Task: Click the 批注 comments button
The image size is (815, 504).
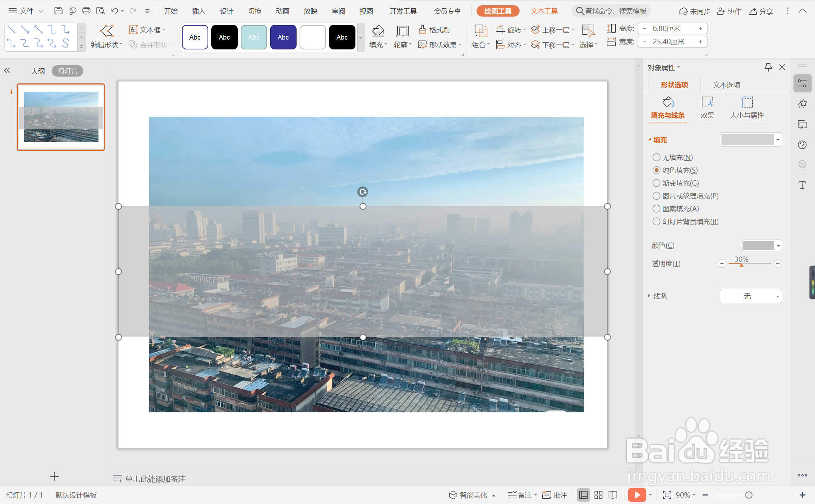Action: (x=555, y=495)
